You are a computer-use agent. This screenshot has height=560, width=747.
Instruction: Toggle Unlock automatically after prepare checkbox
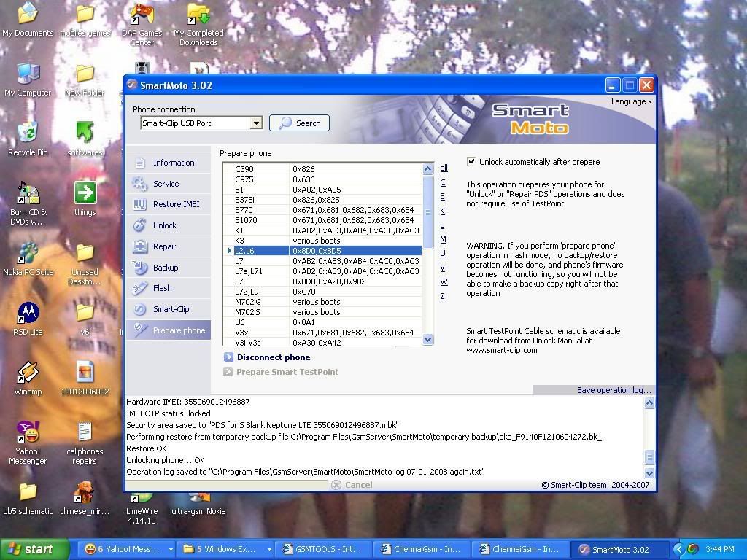coord(471,161)
